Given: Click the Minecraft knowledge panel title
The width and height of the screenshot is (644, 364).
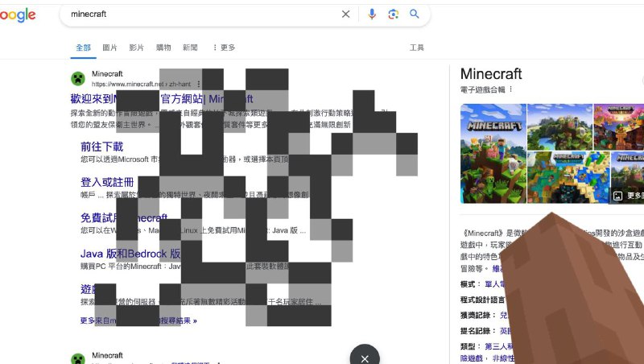Looking at the screenshot, I should [x=491, y=73].
